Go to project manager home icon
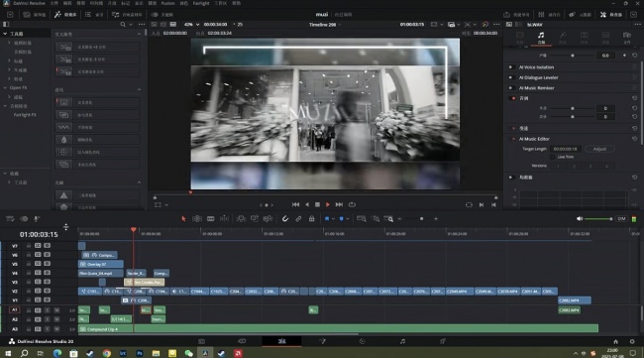This screenshot has width=644, height=358. point(615,341)
